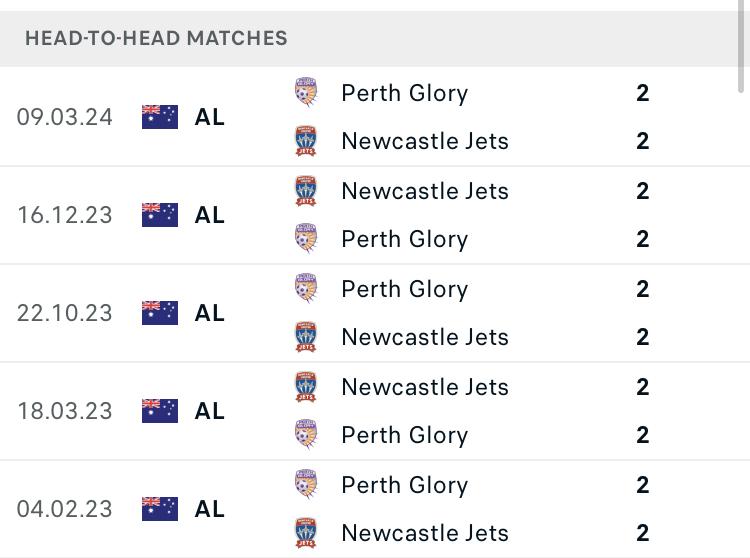Select AL league label for 18.03.23 match
This screenshot has width=750, height=558.
(x=210, y=411)
